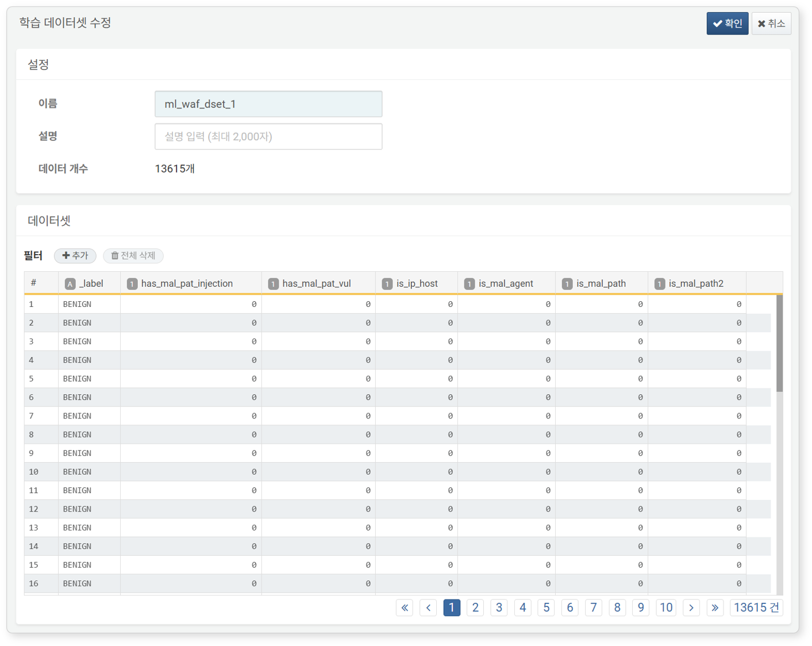Click the _label column header

89,283
